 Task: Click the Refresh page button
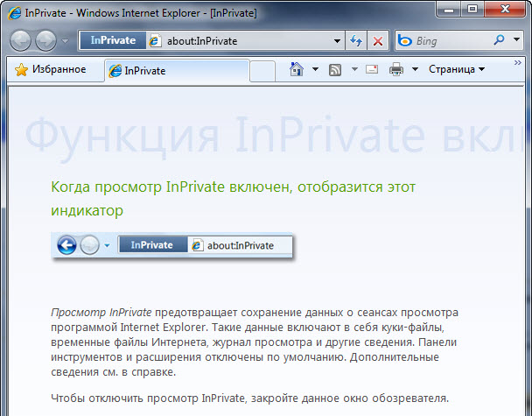pyautogui.click(x=356, y=41)
